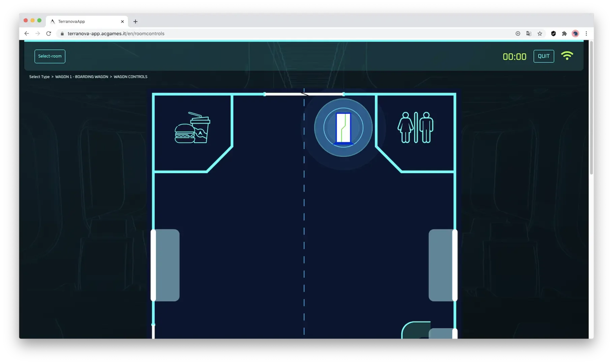Select the left side seat block
This screenshot has height=364, width=613.
pos(166,265)
